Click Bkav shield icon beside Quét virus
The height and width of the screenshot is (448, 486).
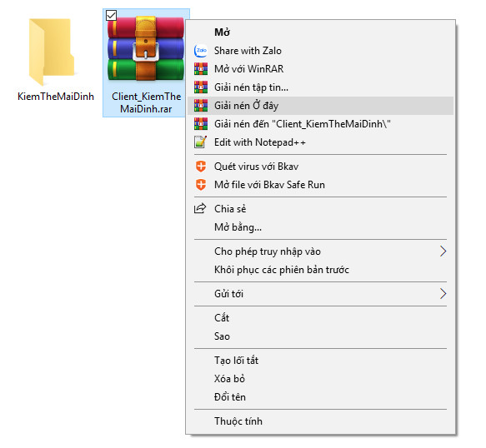click(201, 167)
